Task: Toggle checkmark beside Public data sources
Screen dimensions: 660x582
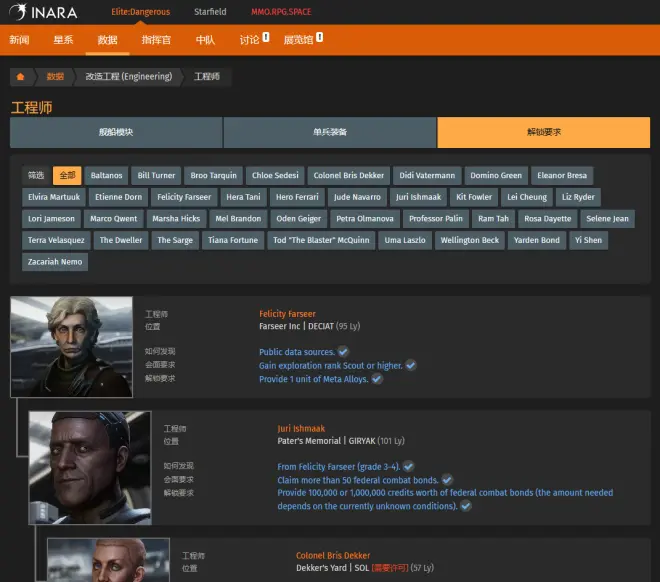Action: (x=343, y=352)
